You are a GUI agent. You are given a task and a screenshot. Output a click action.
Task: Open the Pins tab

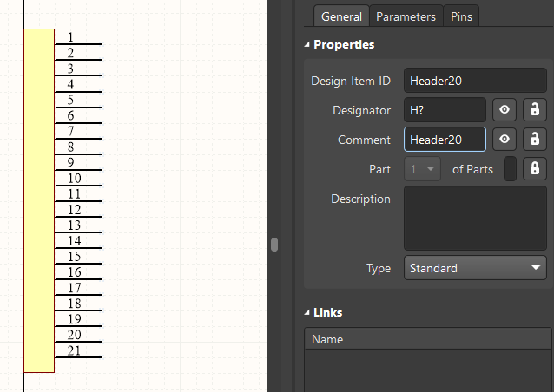pos(461,16)
